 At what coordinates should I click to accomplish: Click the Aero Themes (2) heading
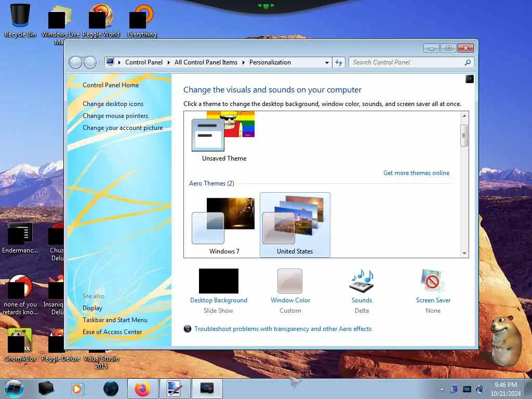(x=211, y=183)
